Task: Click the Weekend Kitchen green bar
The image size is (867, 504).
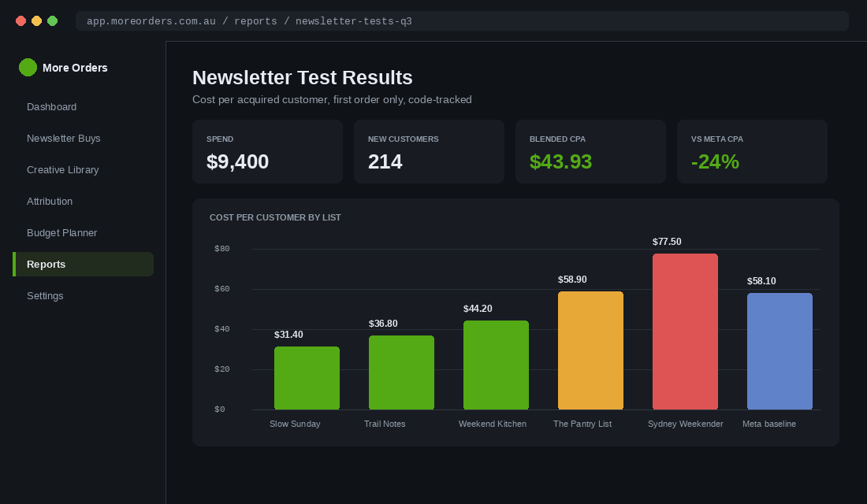Action: click(496, 365)
